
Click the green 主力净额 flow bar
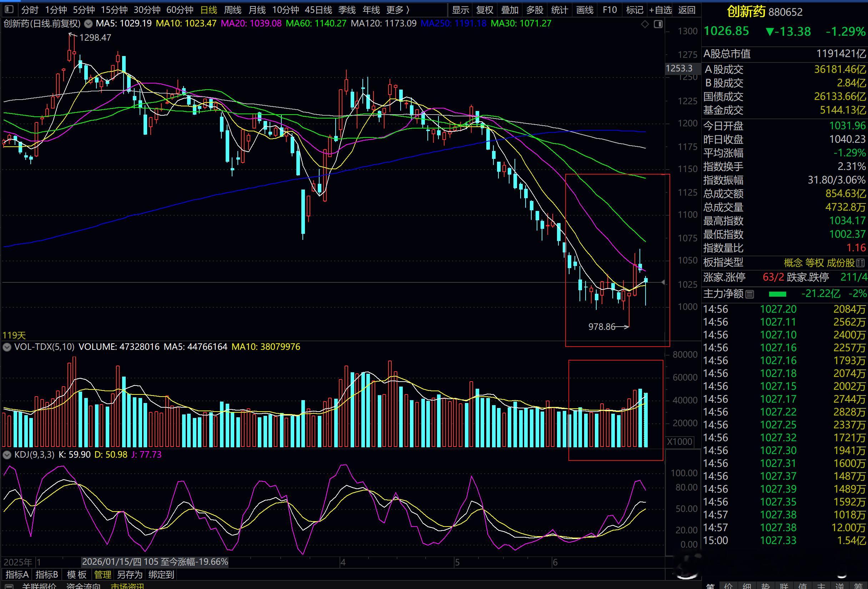pos(778,294)
